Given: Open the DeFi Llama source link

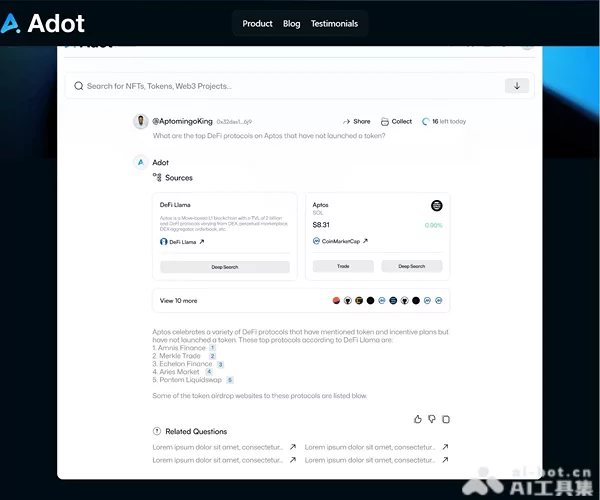Looking at the screenshot, I should coord(182,242).
